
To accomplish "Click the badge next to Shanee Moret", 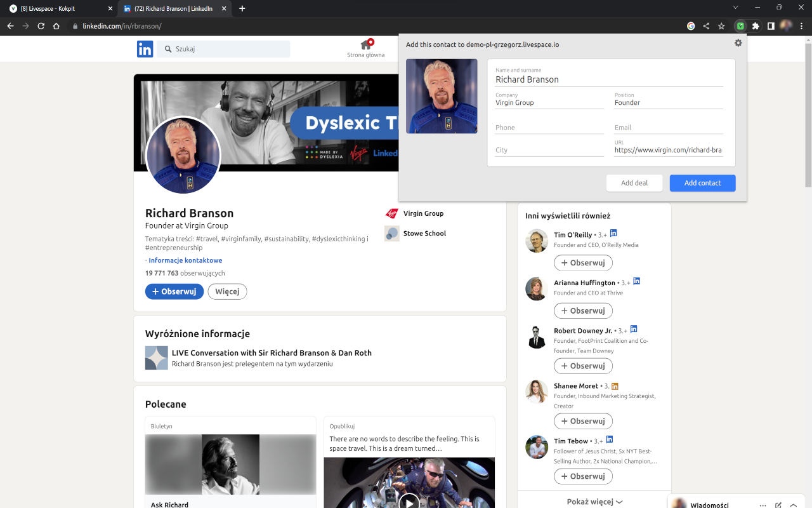I will (x=615, y=386).
